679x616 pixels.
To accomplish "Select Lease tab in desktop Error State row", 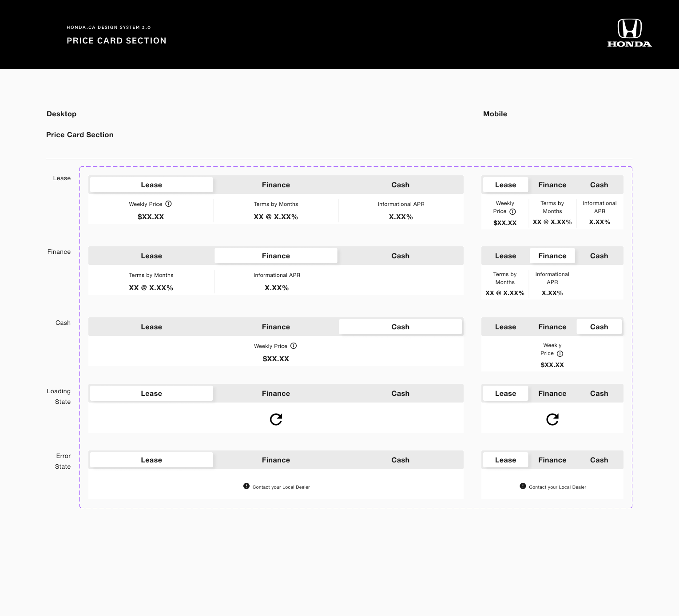I will point(151,460).
